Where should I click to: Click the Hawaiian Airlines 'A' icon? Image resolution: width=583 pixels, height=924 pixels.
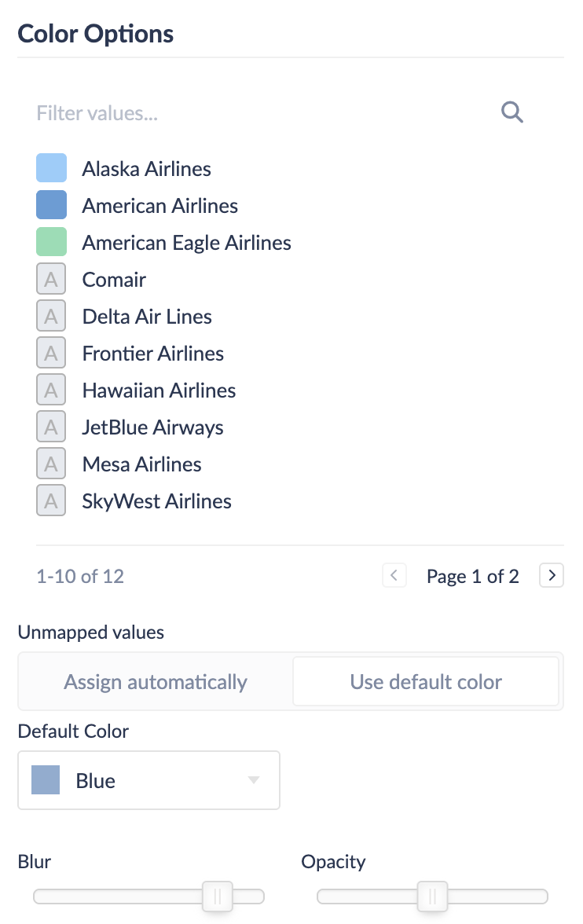51,390
